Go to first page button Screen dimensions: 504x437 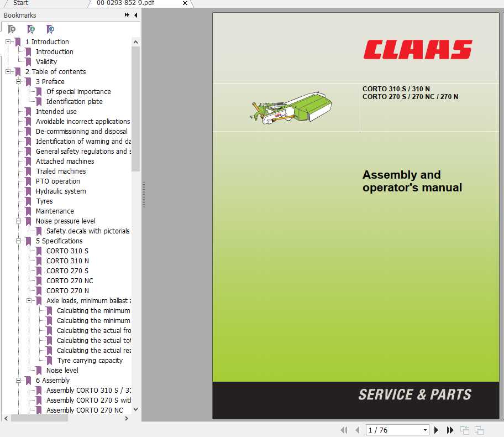click(x=344, y=430)
